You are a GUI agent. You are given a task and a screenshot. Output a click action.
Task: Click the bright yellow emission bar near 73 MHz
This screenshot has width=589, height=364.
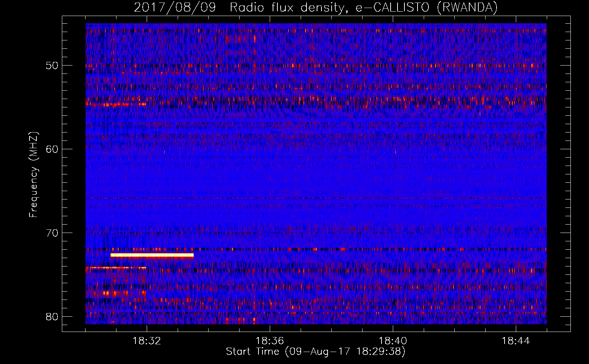(152, 256)
